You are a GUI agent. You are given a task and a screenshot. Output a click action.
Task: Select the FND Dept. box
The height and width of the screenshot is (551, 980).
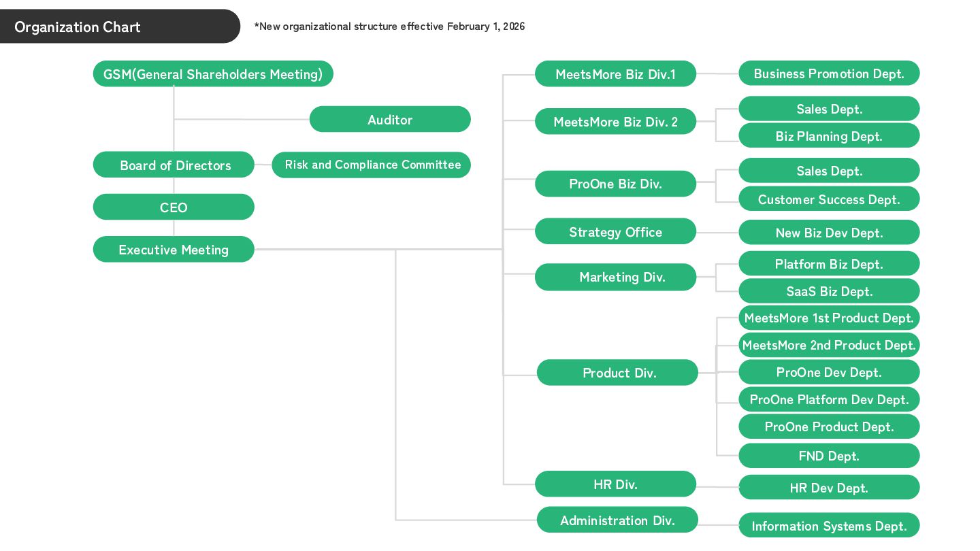[829, 456]
